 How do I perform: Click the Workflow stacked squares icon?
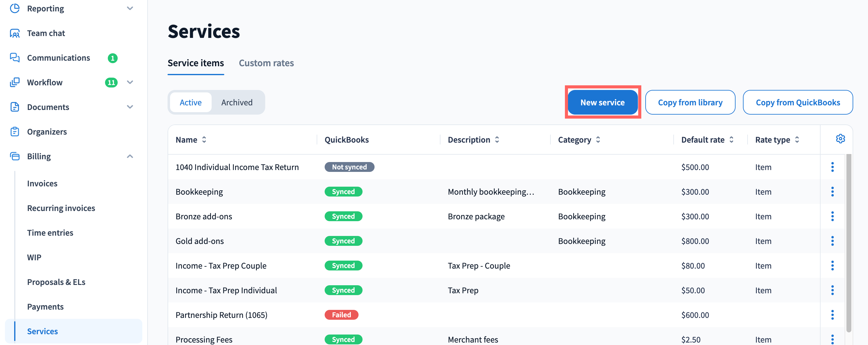[14, 82]
